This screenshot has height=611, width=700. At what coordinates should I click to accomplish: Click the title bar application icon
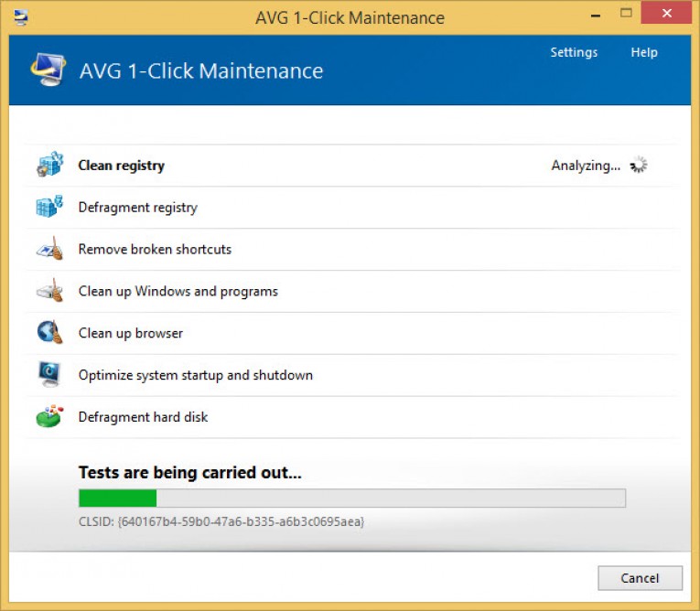coord(20,17)
